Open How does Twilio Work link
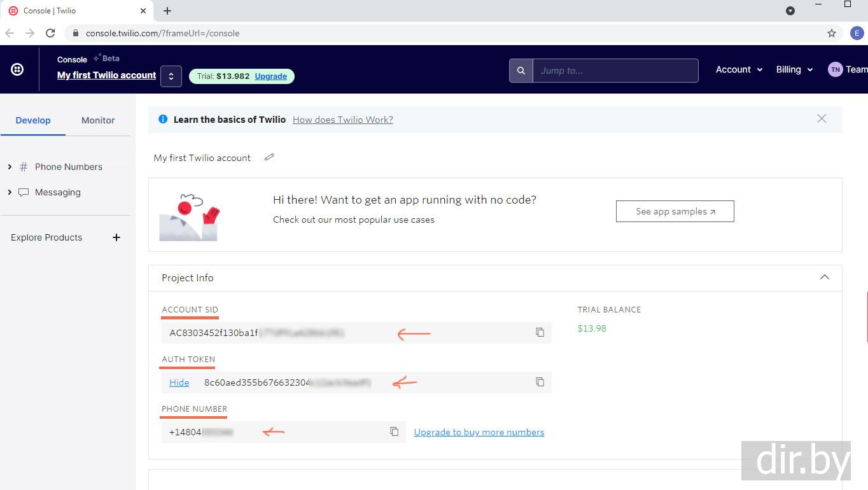This screenshot has height=490, width=868. coord(343,120)
